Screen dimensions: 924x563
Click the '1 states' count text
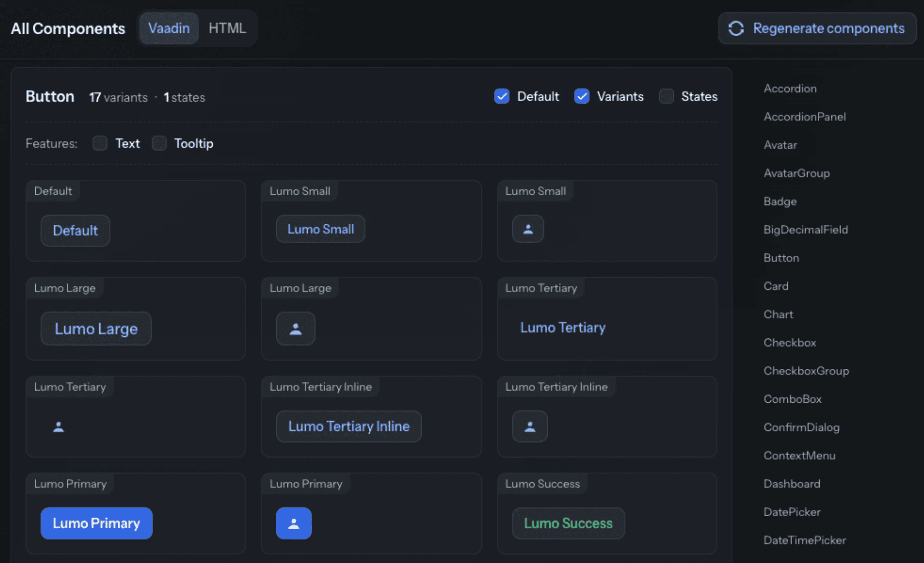click(184, 98)
